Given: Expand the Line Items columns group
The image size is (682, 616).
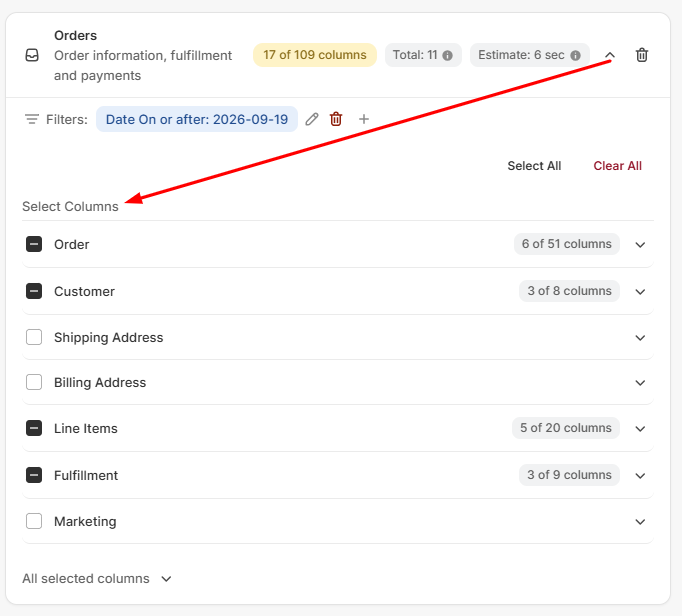Looking at the screenshot, I should click(x=640, y=429).
